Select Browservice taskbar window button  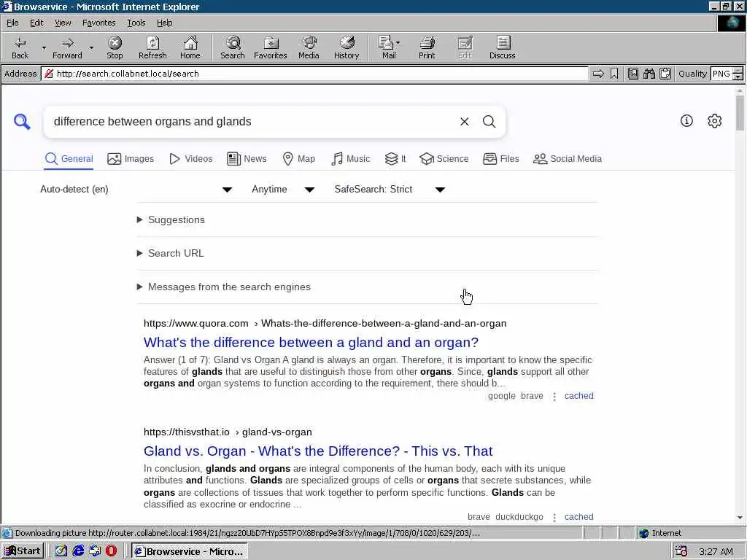point(190,551)
